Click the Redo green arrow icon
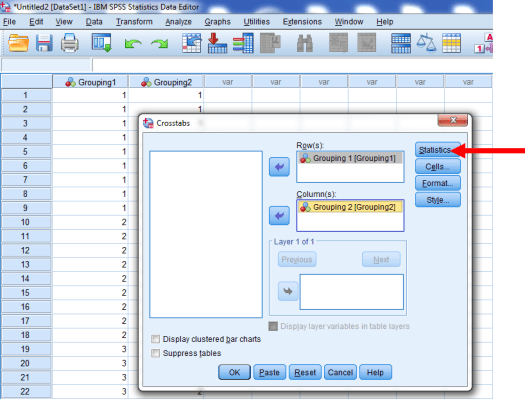Image resolution: width=525 pixels, height=399 pixels. (x=159, y=44)
